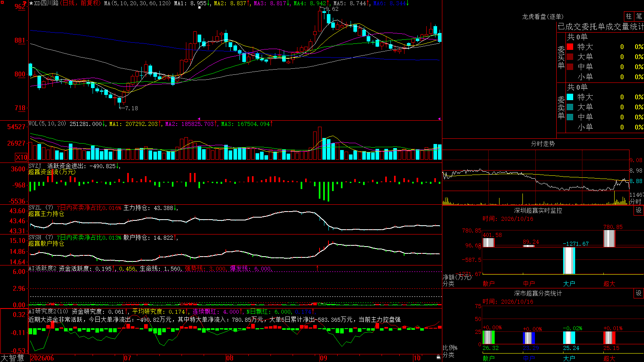Click the AI活跃度2 indicator title

[42, 268]
